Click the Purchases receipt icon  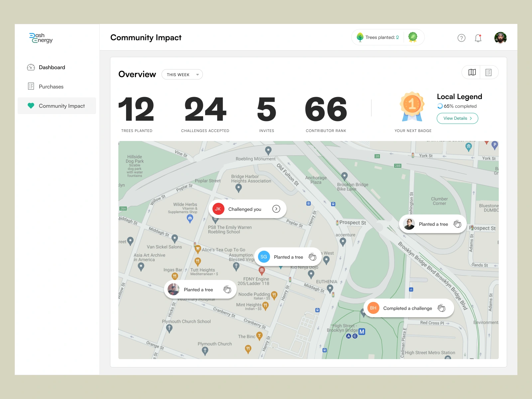(31, 86)
